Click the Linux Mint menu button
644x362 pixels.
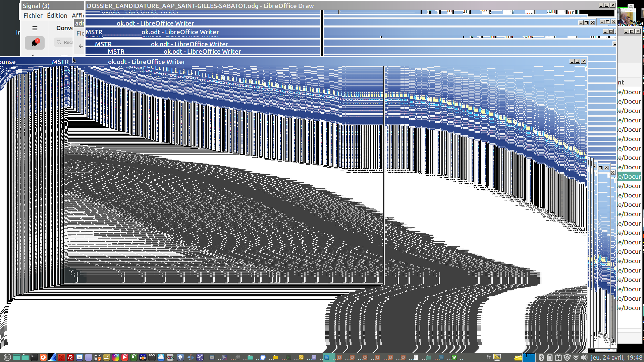coord(7,357)
